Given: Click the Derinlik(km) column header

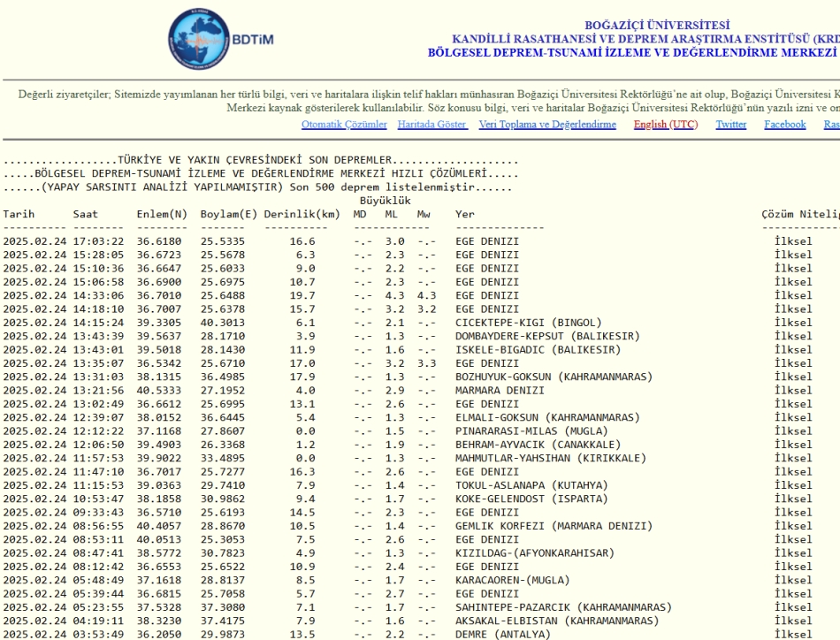Looking at the screenshot, I should (301, 214).
